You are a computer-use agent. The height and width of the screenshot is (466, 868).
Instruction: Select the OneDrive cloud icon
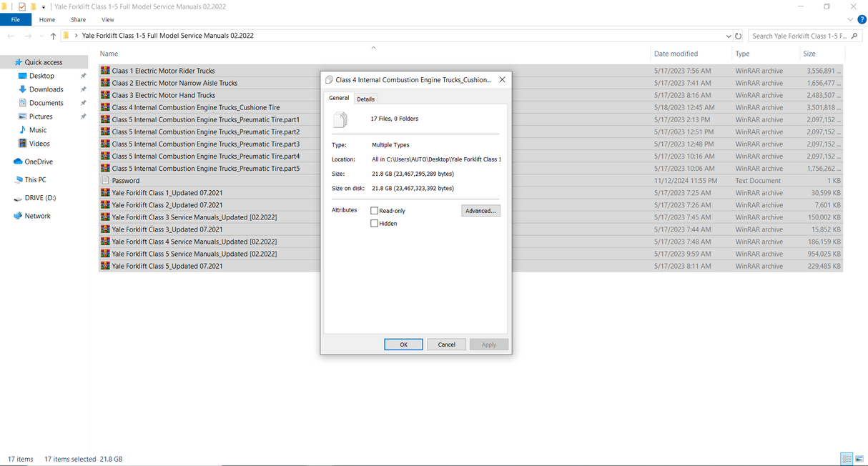19,162
